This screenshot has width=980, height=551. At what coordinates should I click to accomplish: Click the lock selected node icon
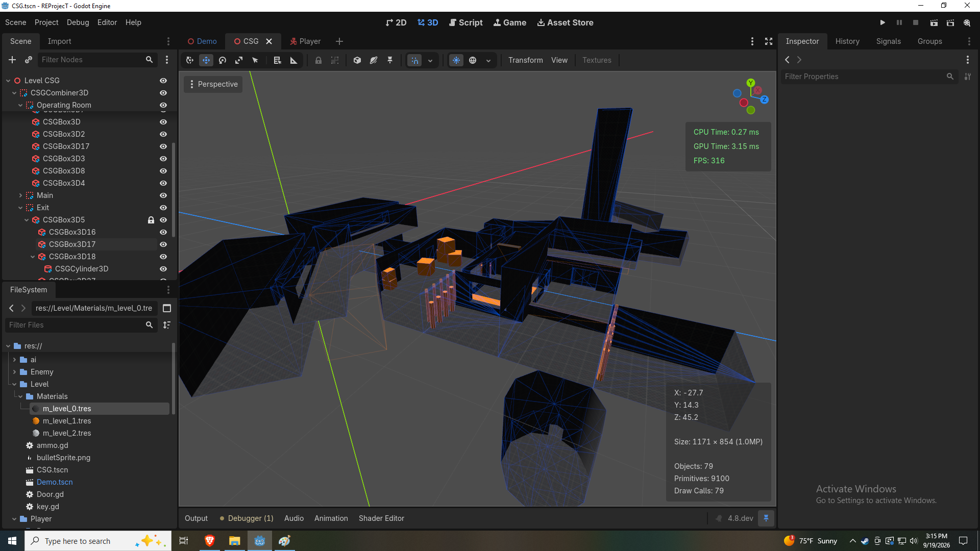tap(318, 60)
